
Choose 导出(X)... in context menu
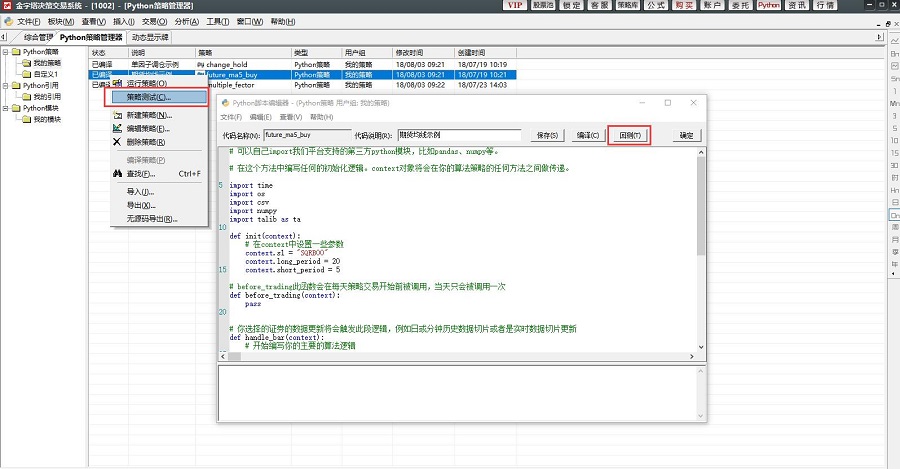(159, 205)
